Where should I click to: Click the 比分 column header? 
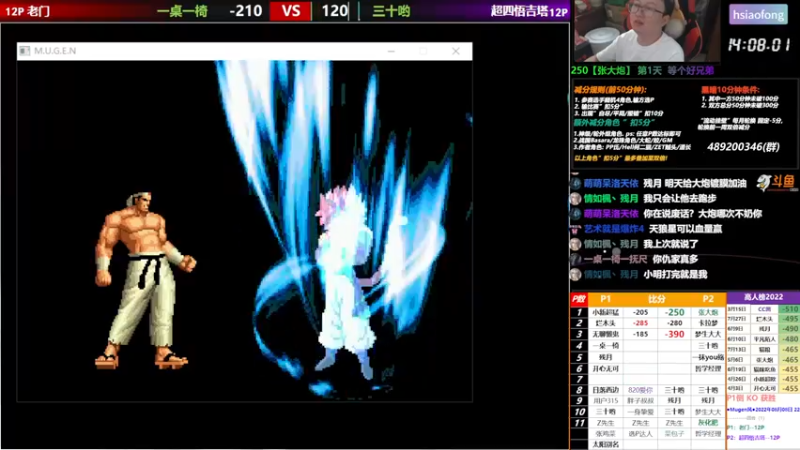click(x=657, y=299)
